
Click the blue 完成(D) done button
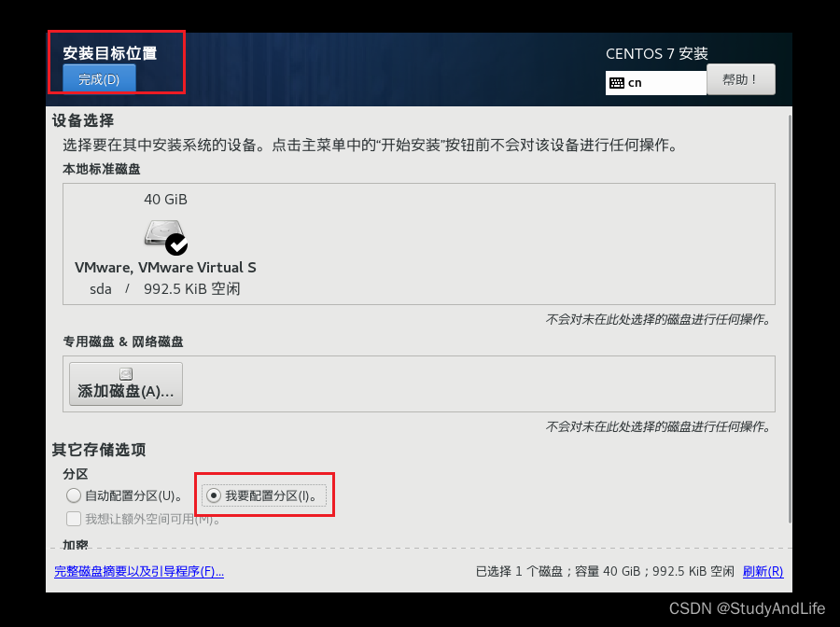(x=99, y=79)
